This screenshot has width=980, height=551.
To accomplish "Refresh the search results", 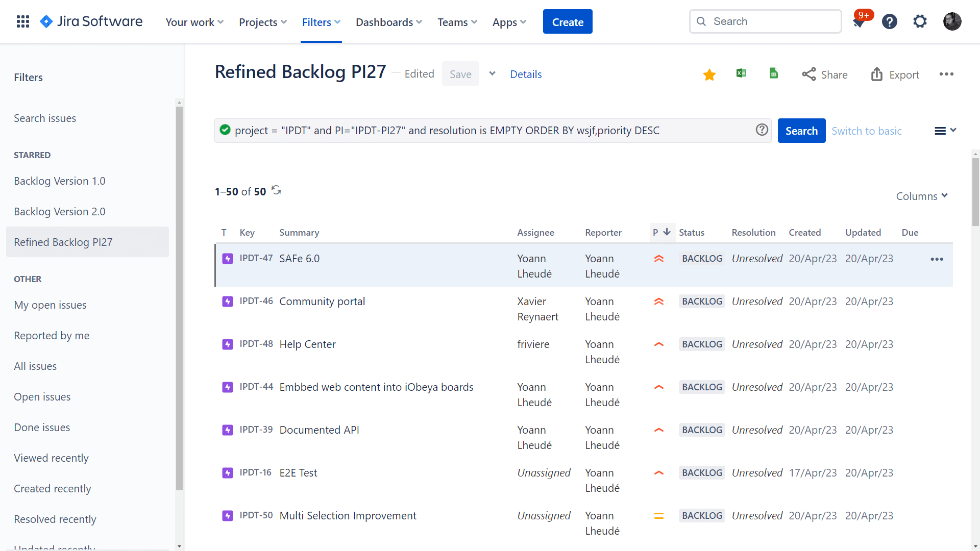I will [x=276, y=190].
